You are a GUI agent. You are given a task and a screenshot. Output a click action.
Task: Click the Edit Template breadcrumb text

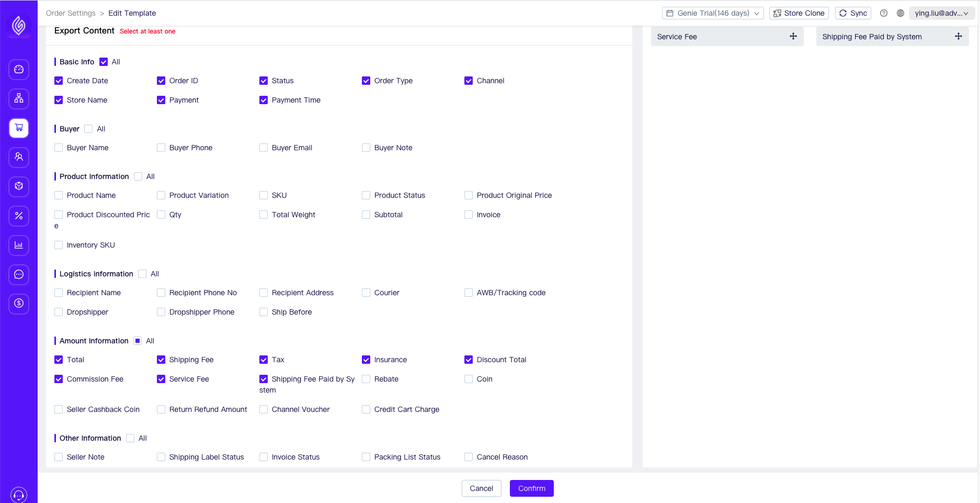132,13
